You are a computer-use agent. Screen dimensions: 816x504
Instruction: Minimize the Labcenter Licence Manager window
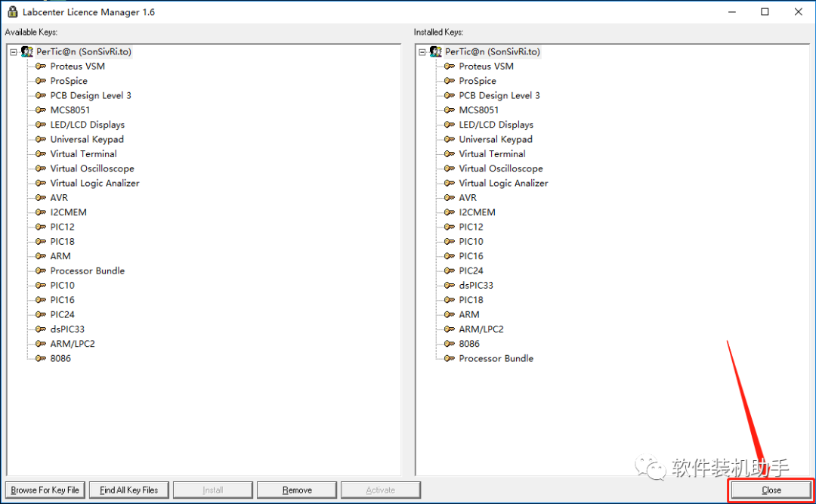[x=731, y=11]
